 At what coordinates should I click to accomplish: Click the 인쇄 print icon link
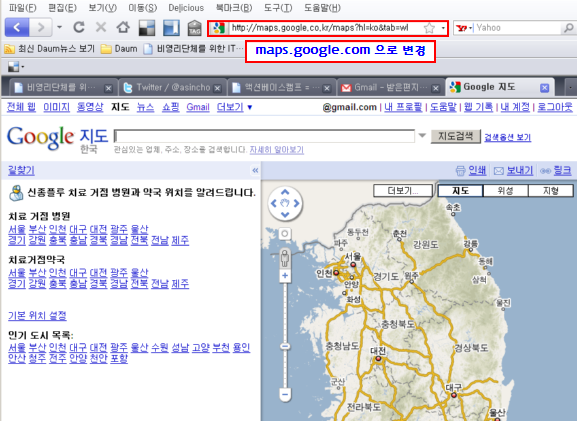(x=471, y=170)
